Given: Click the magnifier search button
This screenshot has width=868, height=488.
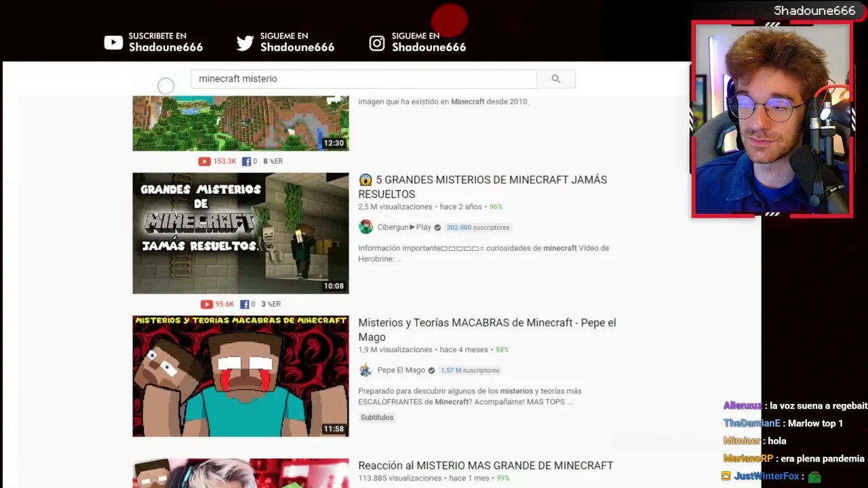Looking at the screenshot, I should pyautogui.click(x=555, y=79).
